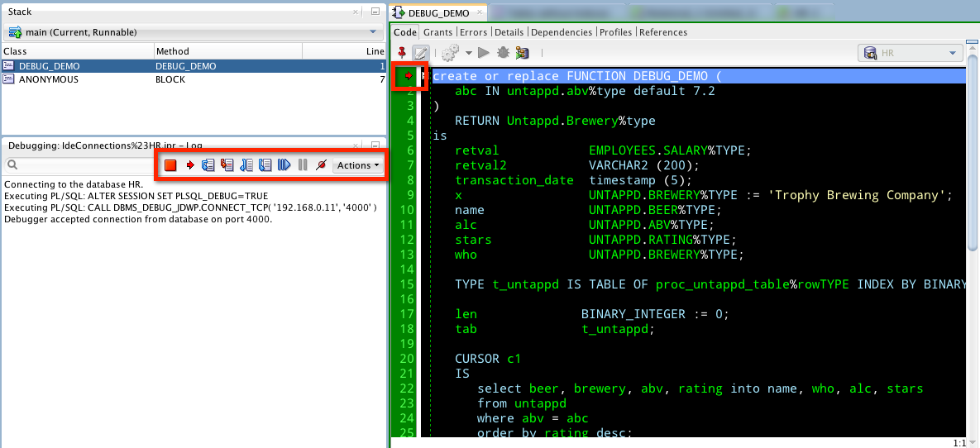
Task: Click the Find Execution Point red arrow
Action: click(x=190, y=165)
